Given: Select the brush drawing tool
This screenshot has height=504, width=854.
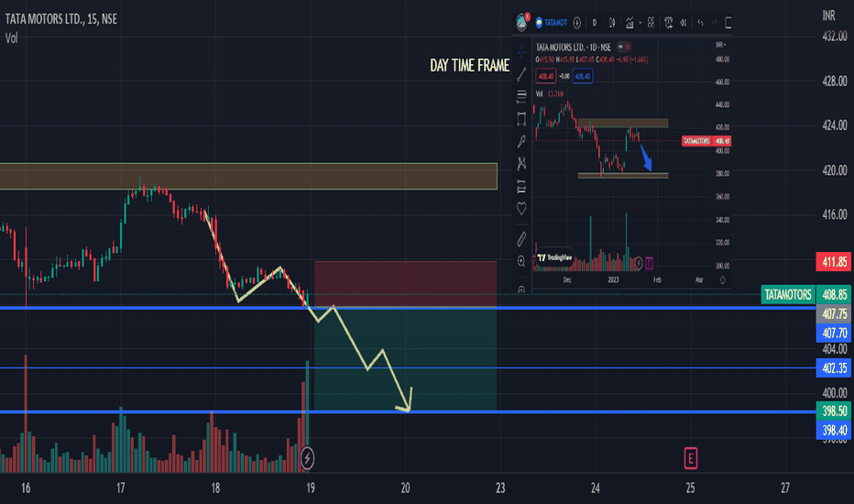Looking at the screenshot, I should tap(521, 141).
